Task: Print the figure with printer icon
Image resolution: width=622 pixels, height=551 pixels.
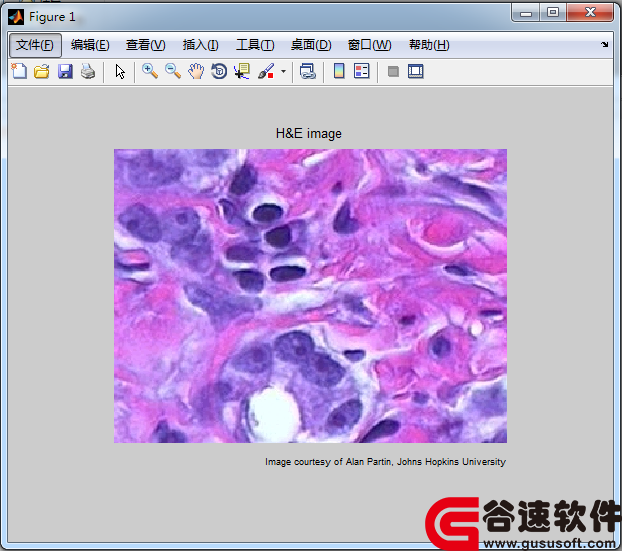Action: coord(88,71)
